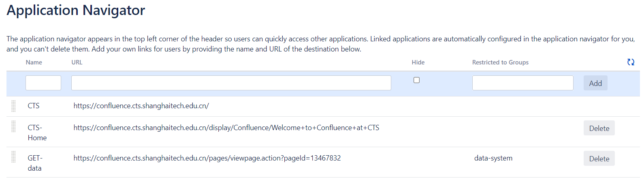Click the CTS name cell
Viewport: 644px width, 182px height.
tap(34, 106)
